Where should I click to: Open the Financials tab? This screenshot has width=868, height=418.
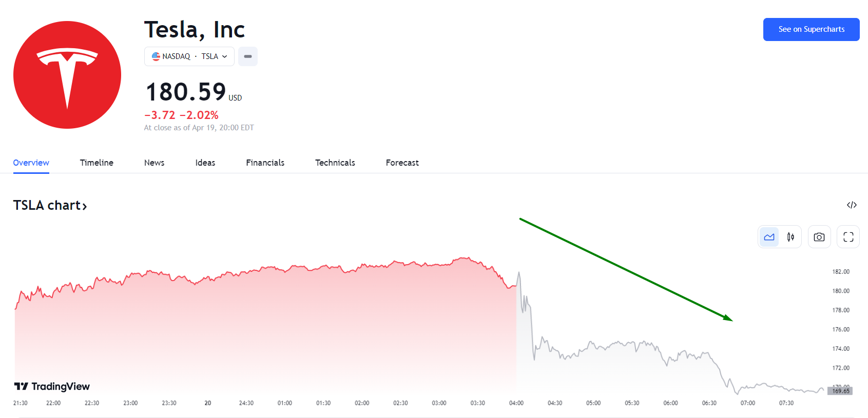coord(265,163)
